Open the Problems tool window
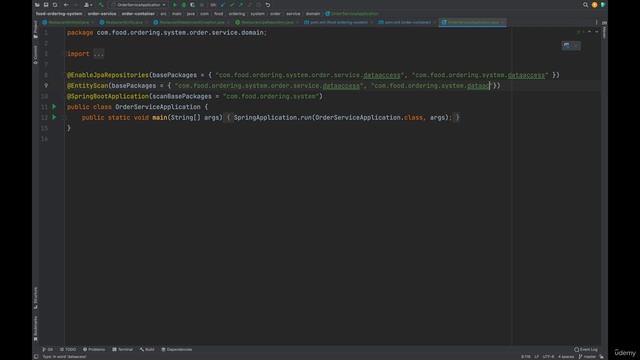The image size is (640, 360). [x=94, y=349]
